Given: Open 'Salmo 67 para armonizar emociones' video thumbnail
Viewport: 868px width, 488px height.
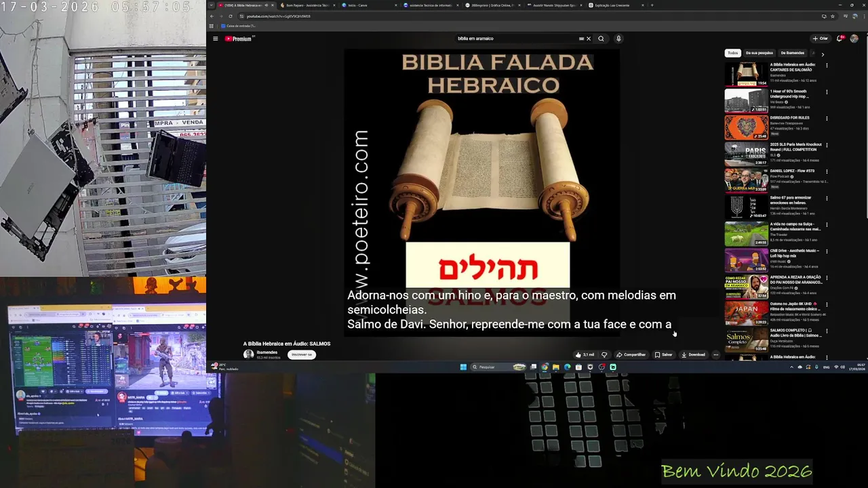Looking at the screenshot, I should (x=746, y=207).
